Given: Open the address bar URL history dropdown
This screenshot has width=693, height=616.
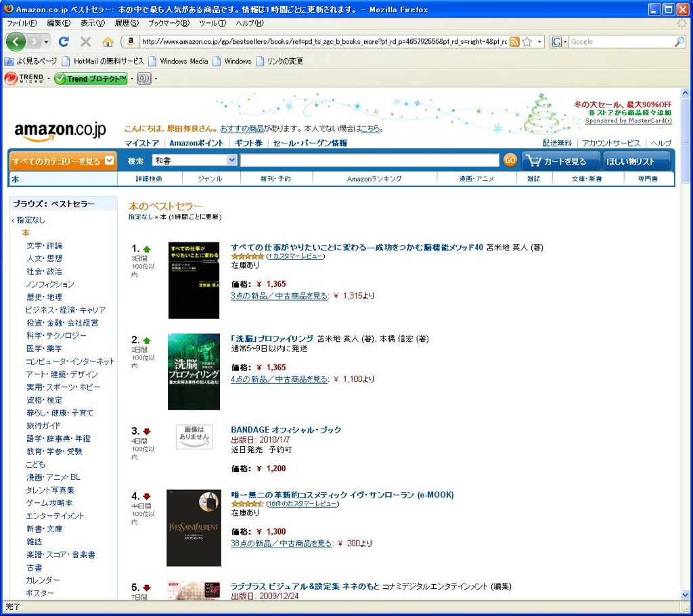Looking at the screenshot, I should pos(539,41).
